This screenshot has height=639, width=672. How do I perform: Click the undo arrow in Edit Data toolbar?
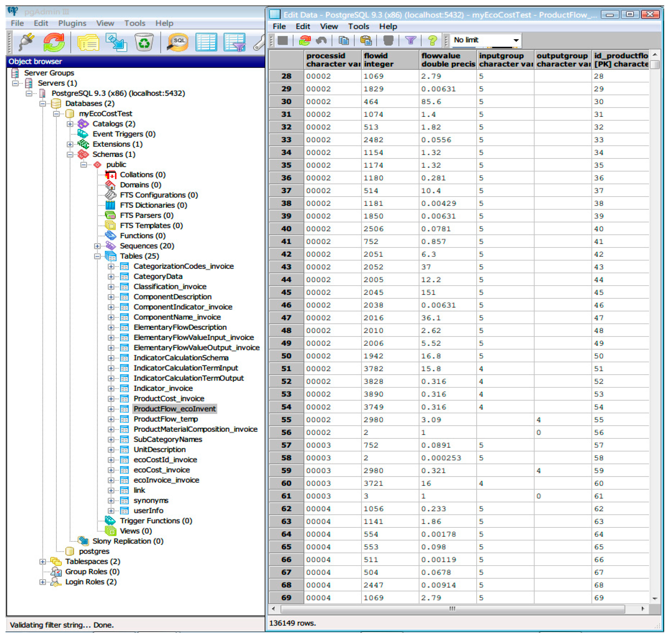[x=321, y=41]
